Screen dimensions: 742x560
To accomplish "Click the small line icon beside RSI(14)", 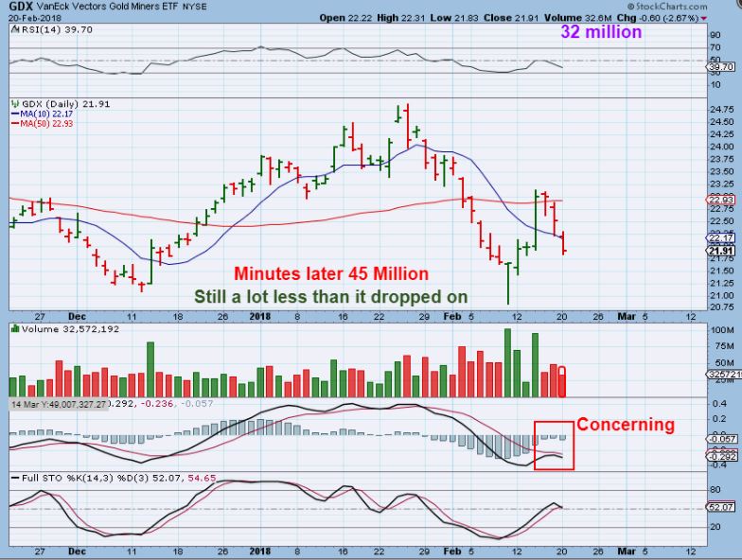I will click(x=15, y=29).
